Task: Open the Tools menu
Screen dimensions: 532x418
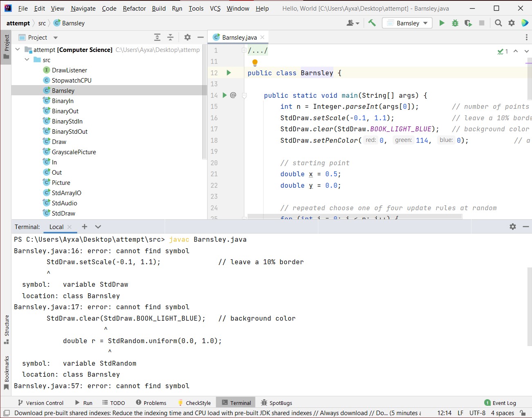Action: click(x=196, y=8)
